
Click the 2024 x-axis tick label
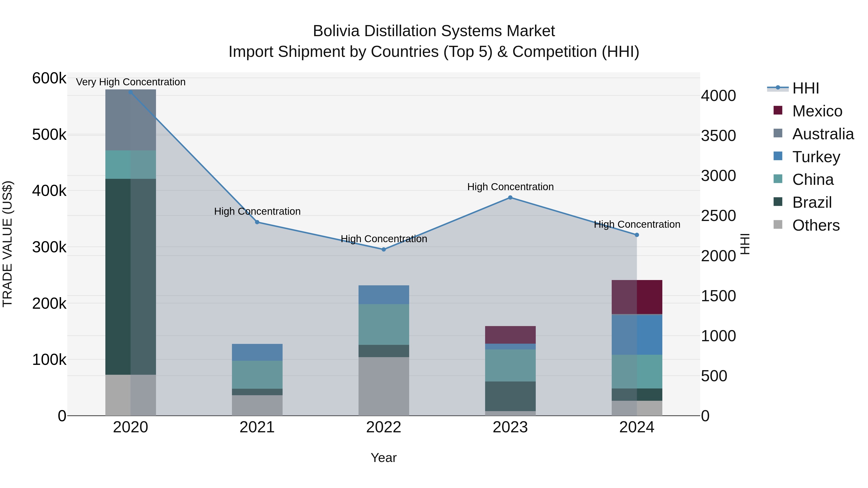click(x=637, y=427)
